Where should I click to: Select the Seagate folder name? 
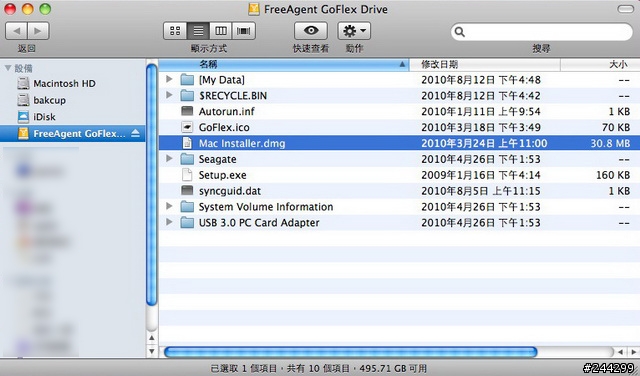tap(218, 159)
